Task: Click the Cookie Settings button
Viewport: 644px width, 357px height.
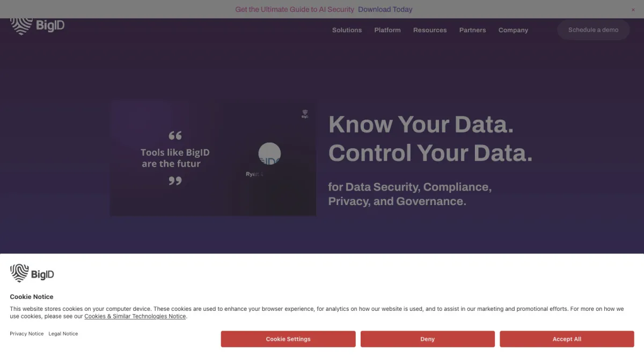Action: (x=288, y=339)
